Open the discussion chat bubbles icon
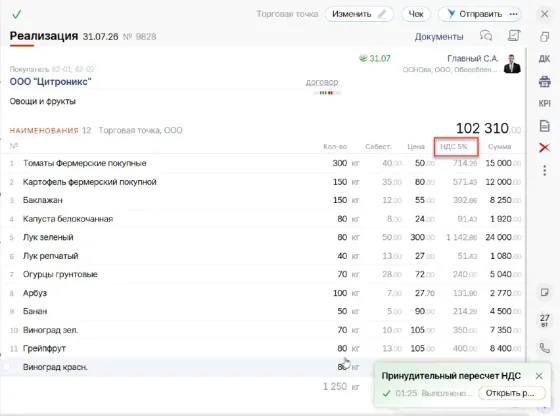This screenshot has height=416, width=560. click(x=486, y=36)
